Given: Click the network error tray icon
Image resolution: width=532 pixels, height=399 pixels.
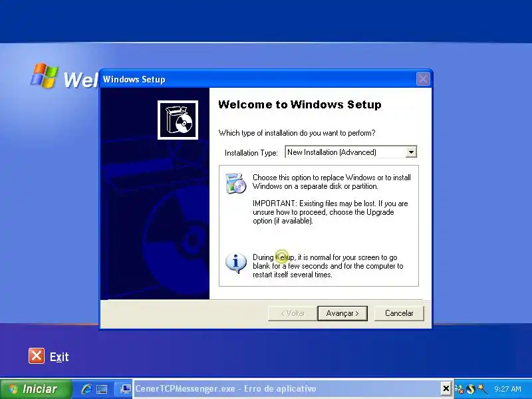Looking at the screenshot, I should point(459,389).
